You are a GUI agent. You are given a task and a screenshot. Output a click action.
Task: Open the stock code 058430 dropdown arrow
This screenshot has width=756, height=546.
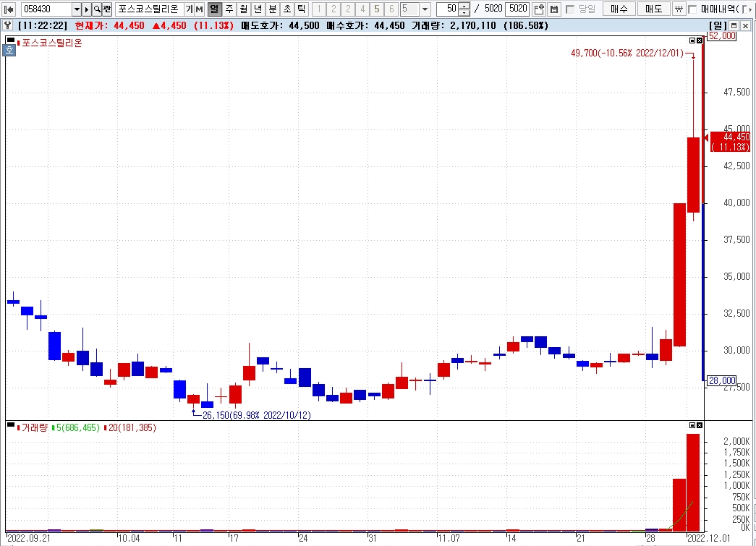(77, 9)
